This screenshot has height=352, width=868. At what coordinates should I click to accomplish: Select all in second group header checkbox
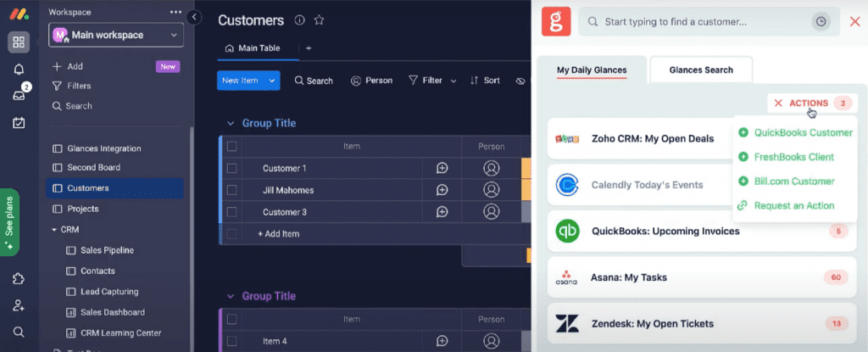(232, 319)
